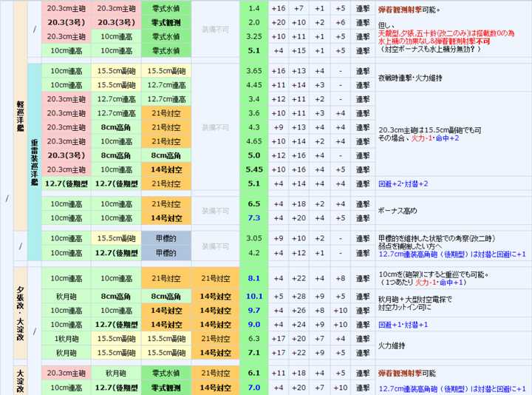Select 14号対空 in the 5.45 row
The image size is (532, 395).
tap(166, 169)
